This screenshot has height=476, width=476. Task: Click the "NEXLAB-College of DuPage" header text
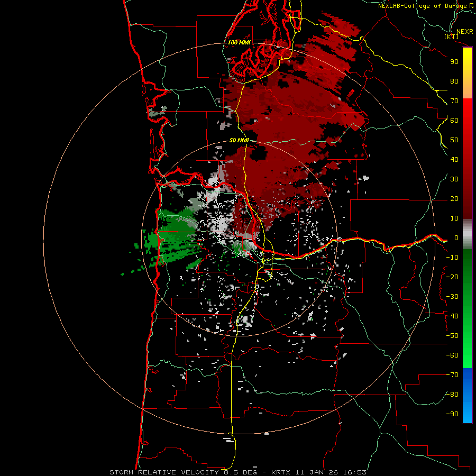tap(422, 6)
